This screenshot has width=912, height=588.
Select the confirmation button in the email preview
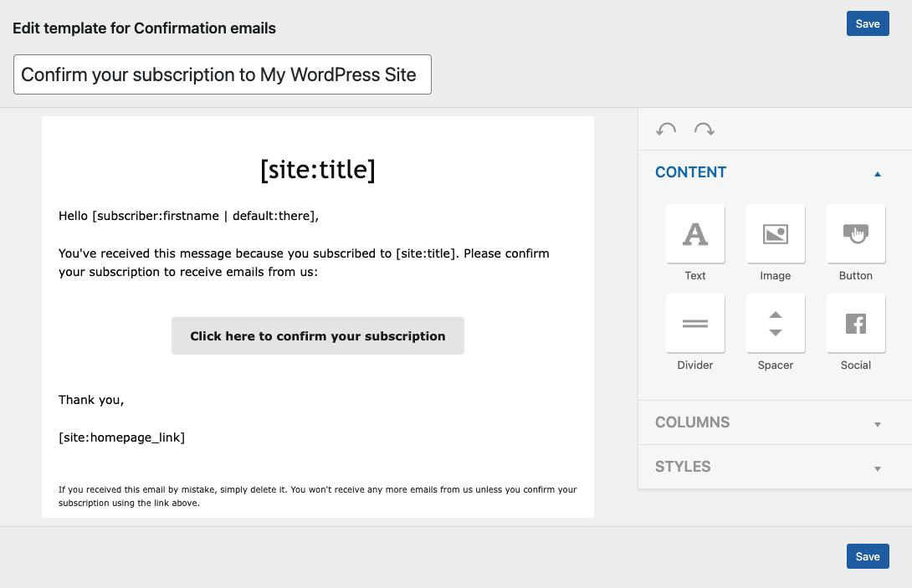(x=318, y=335)
